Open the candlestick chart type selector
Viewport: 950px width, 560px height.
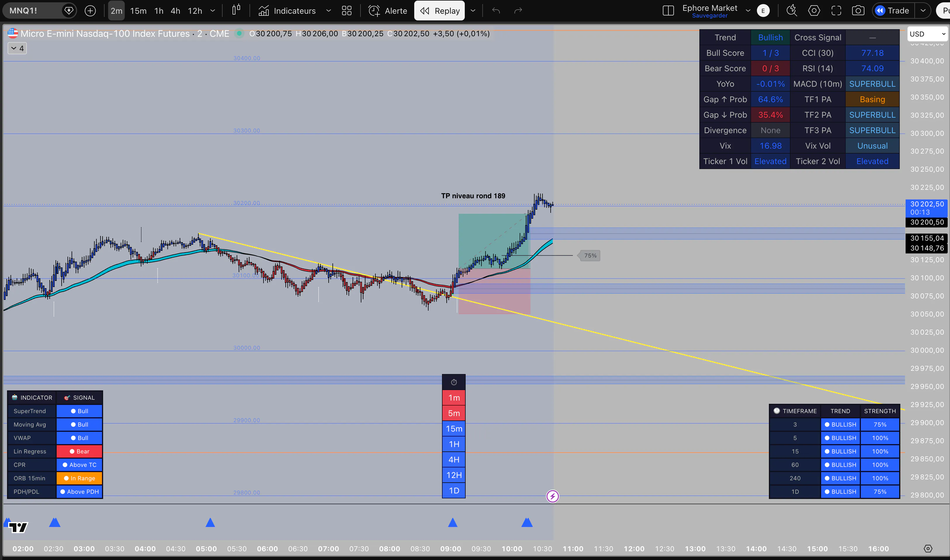236,11
